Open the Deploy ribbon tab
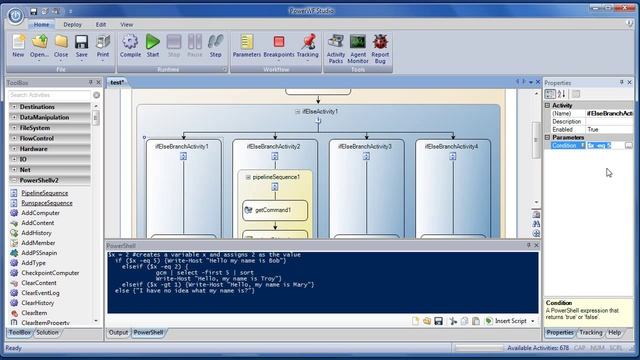This screenshot has width=640, height=360. (73, 24)
